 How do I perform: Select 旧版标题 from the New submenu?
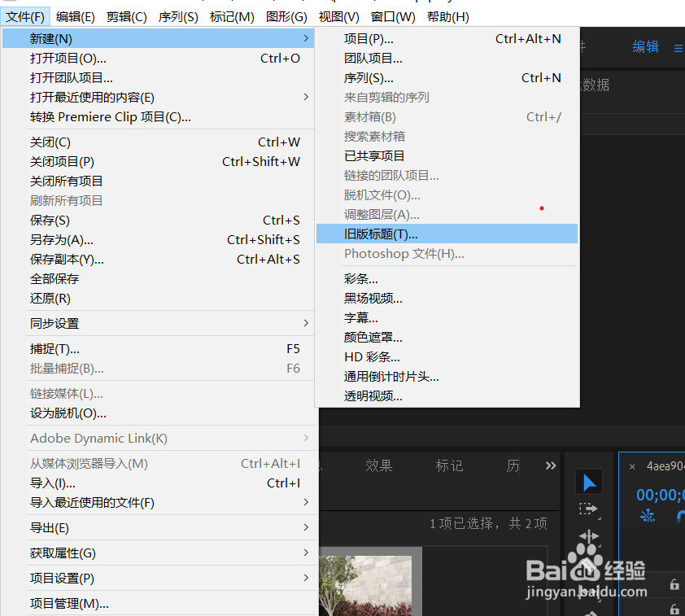(x=380, y=234)
